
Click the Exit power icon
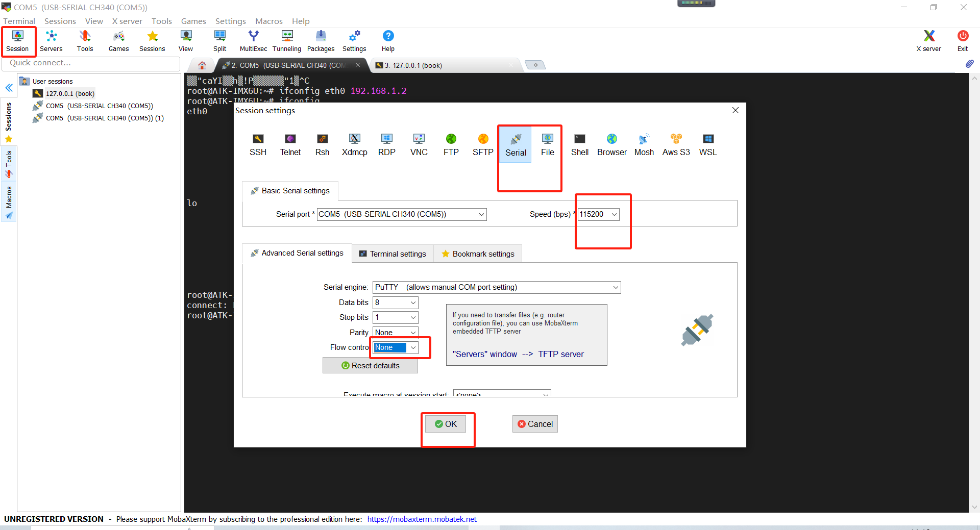963,41
